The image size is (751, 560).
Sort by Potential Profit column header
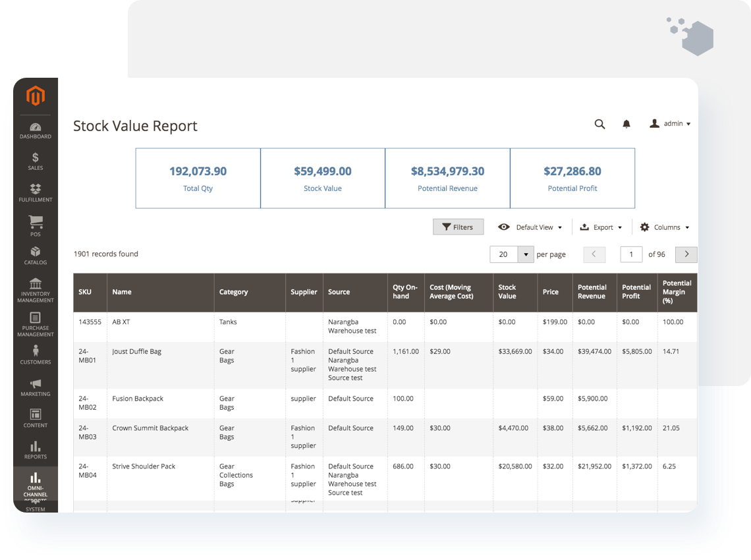coord(637,293)
